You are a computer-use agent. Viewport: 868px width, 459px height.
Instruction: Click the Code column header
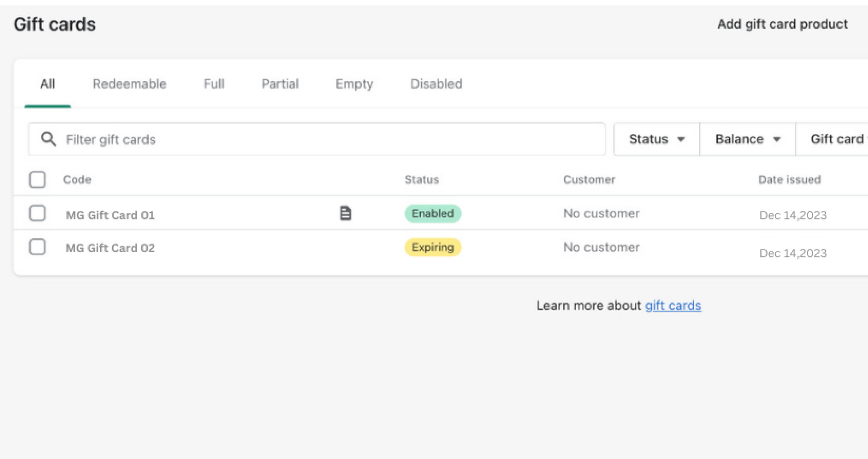(77, 180)
